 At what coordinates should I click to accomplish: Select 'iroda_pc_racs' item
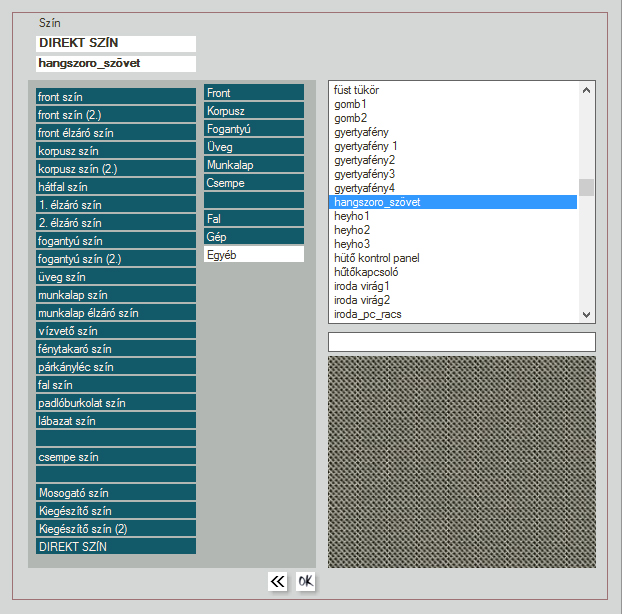(x=453, y=314)
